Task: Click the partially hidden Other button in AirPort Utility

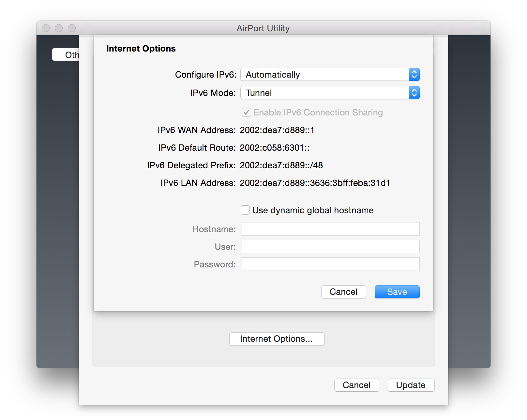Action: point(66,55)
